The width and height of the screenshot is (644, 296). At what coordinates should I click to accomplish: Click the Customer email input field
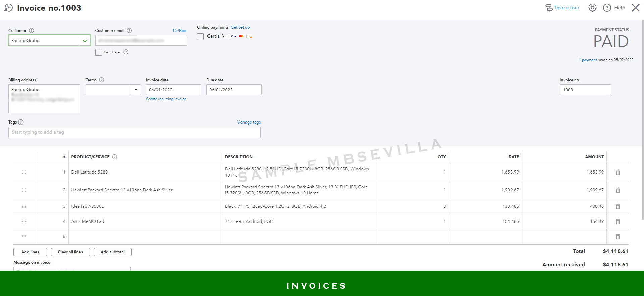[141, 40]
